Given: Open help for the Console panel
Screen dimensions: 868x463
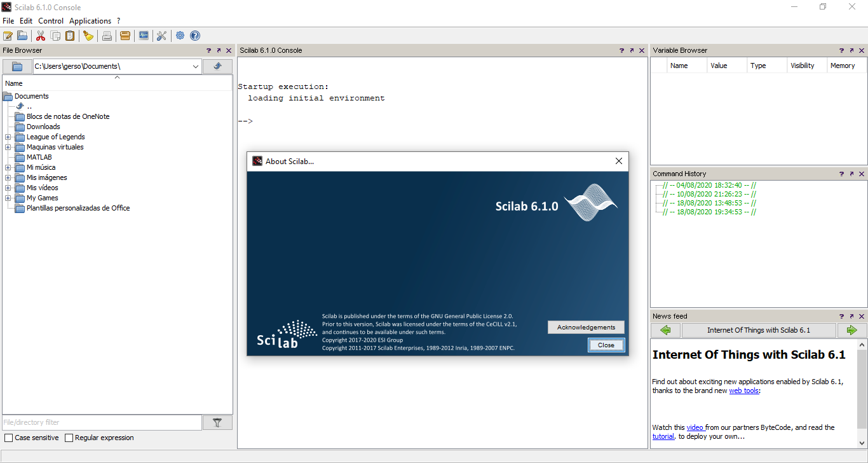Looking at the screenshot, I should [x=621, y=50].
